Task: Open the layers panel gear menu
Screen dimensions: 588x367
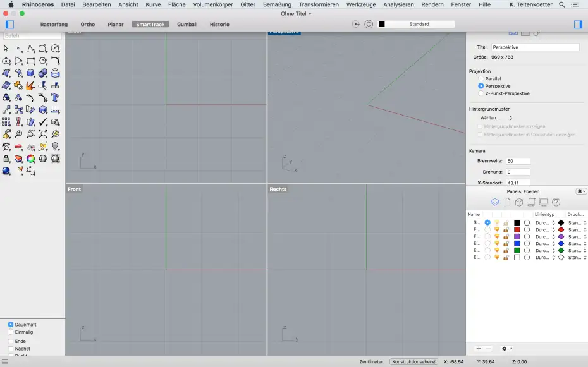Action: pos(580,191)
